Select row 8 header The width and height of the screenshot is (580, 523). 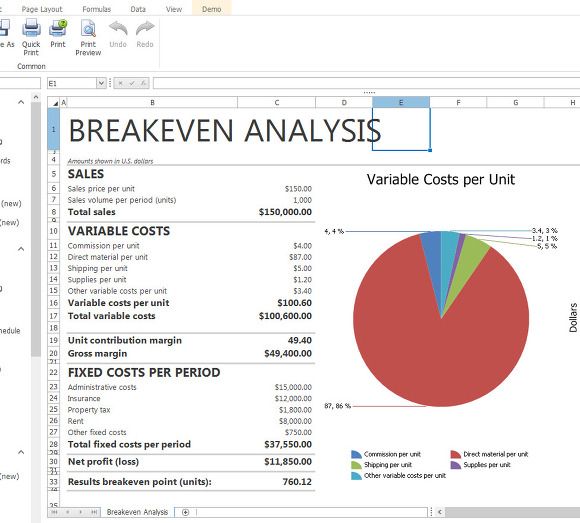coord(54,212)
